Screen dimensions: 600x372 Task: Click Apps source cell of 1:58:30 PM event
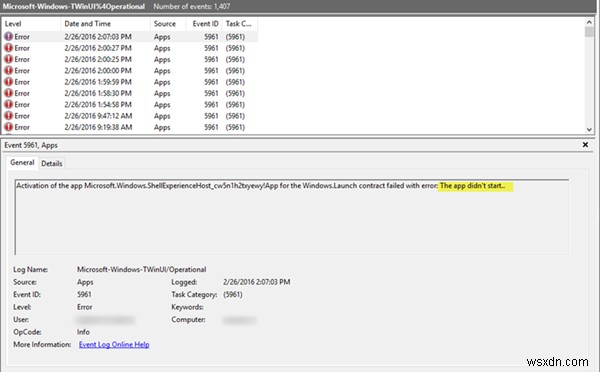(x=162, y=93)
